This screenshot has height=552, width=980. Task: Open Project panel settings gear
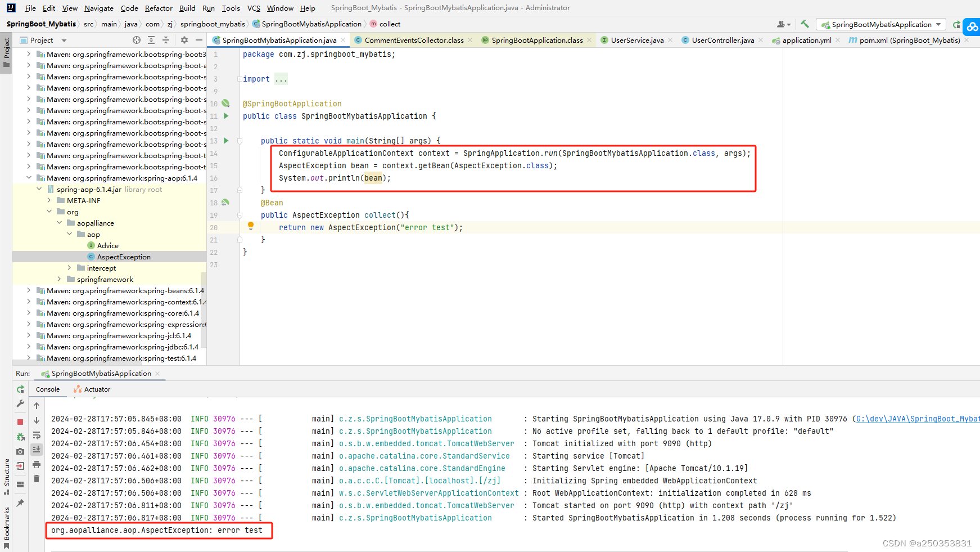coord(184,40)
